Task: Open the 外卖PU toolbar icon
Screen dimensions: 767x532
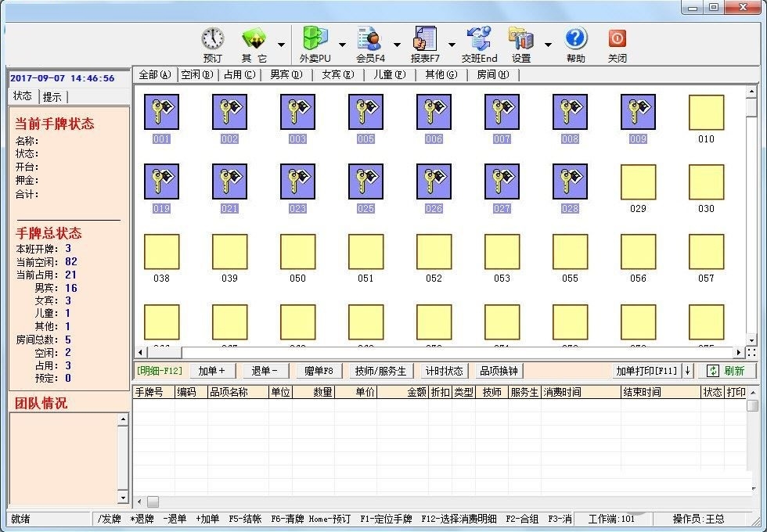Action: coord(315,39)
